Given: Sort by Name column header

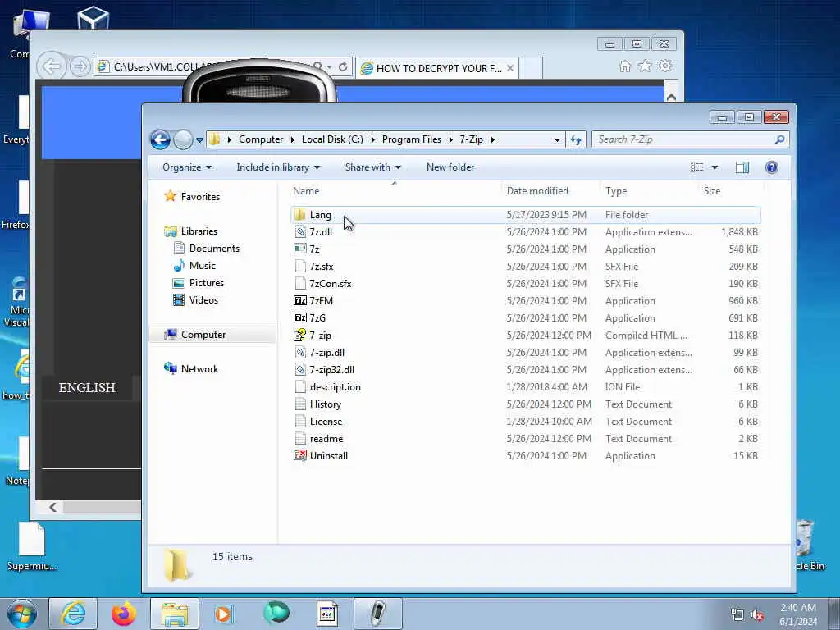Looking at the screenshot, I should 306,190.
